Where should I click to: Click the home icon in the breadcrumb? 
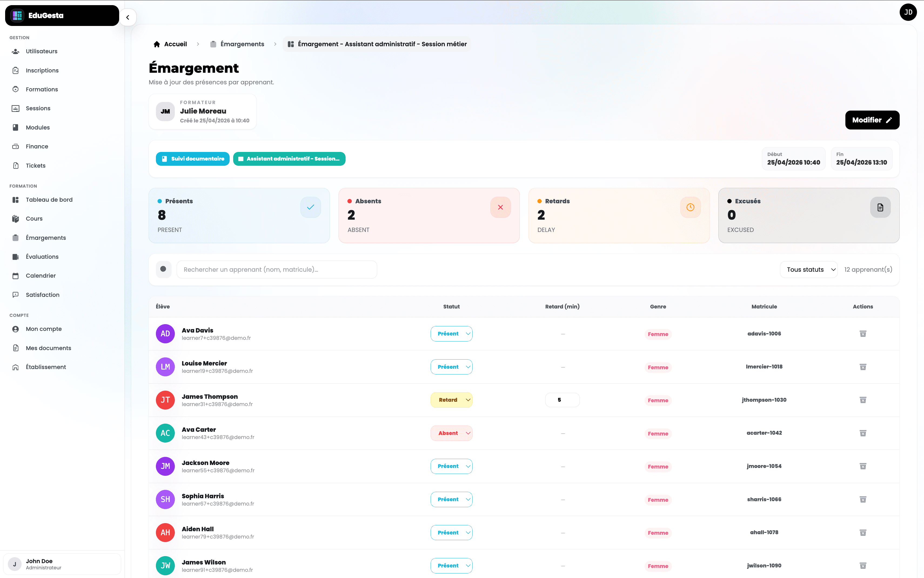(157, 44)
